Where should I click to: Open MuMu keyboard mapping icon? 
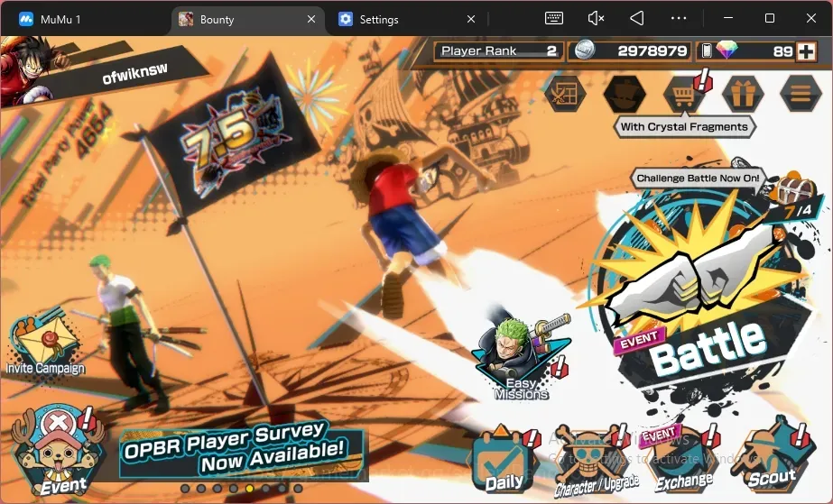click(554, 18)
